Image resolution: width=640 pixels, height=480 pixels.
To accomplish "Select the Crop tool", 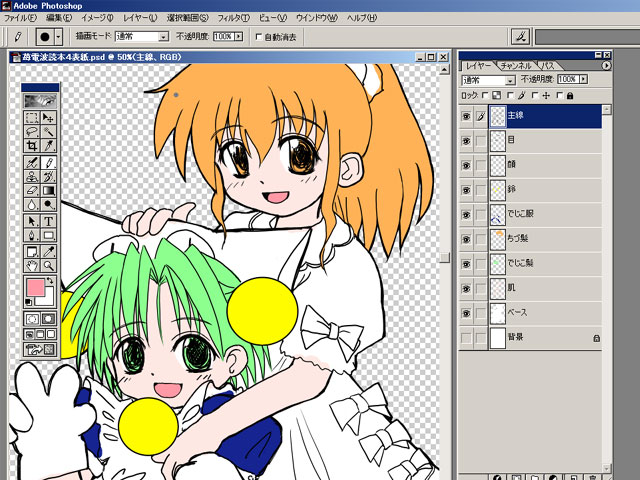I will pos(32,145).
